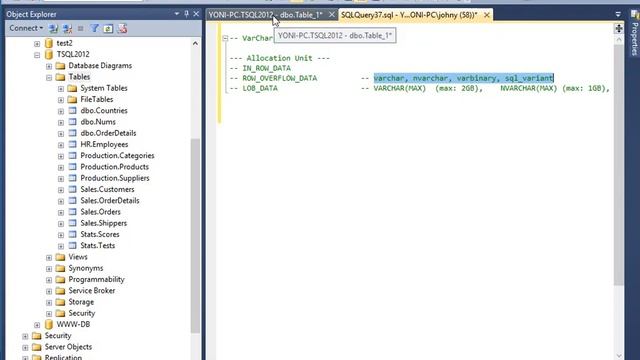This screenshot has height=360, width=640.
Task: Select the Synonyms folder icon
Action: 60,268
